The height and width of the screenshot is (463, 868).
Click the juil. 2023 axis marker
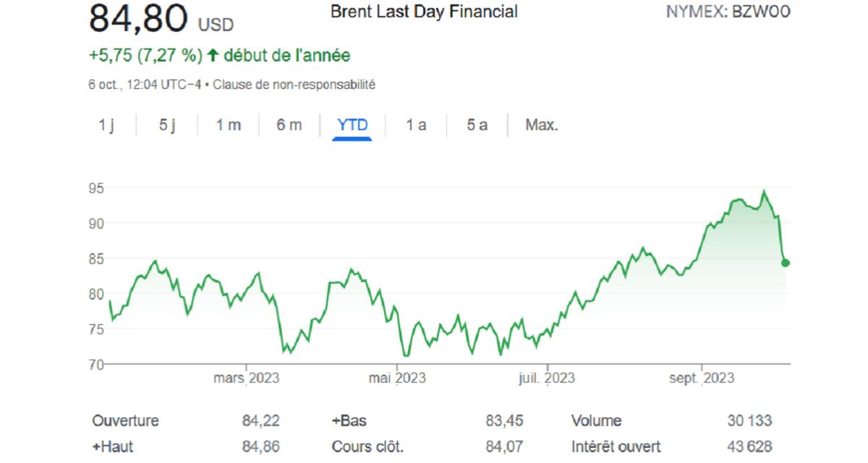pyautogui.click(x=548, y=378)
